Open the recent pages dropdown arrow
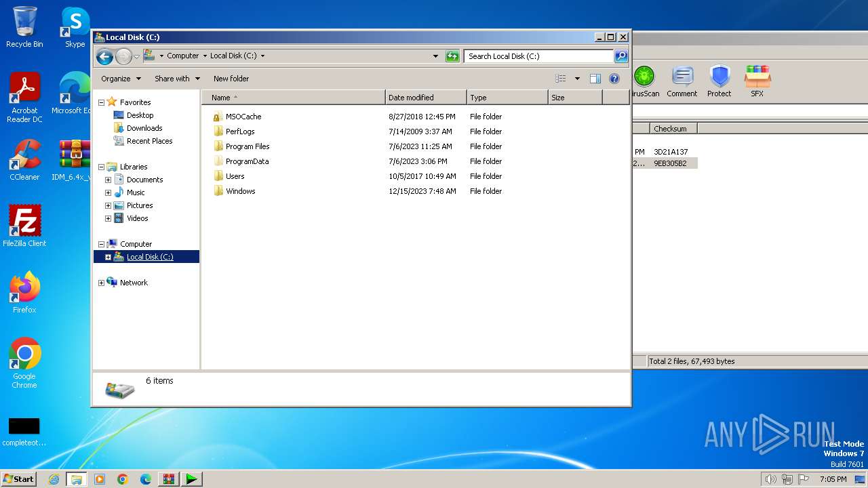Viewport: 868px width, 488px height. [136, 56]
